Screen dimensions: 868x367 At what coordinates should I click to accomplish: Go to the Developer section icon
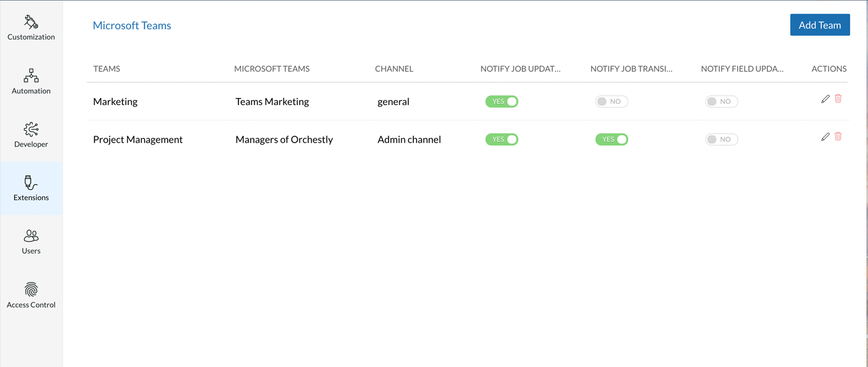[31, 130]
